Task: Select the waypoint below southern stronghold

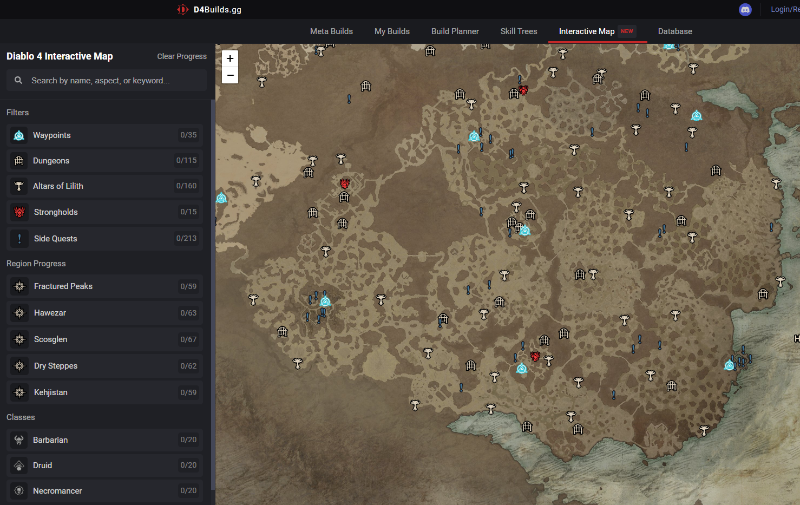Action: pyautogui.click(x=521, y=368)
